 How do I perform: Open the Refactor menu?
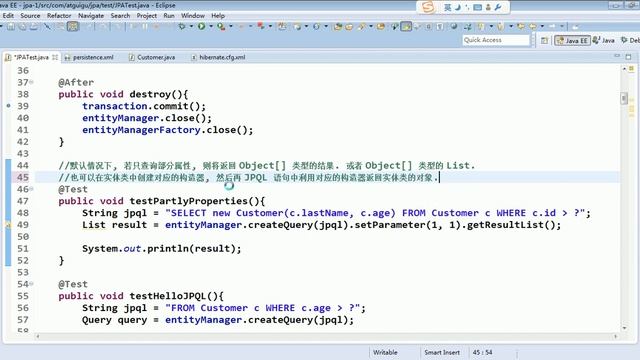(59, 16)
